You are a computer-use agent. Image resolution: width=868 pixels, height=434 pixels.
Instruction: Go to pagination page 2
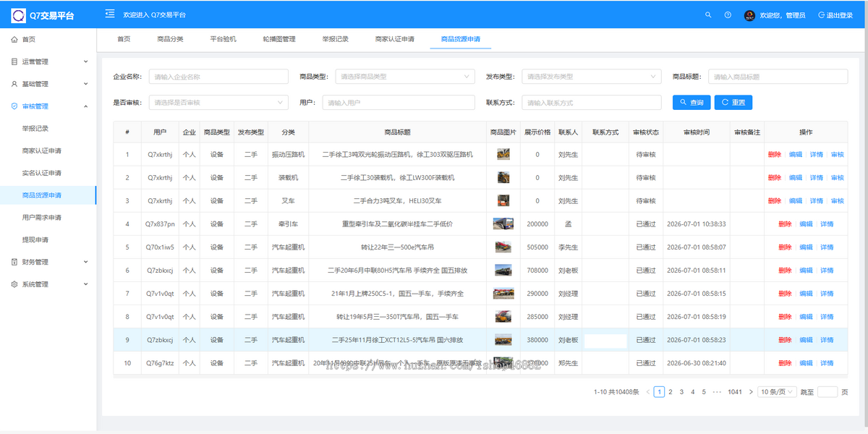(x=671, y=391)
